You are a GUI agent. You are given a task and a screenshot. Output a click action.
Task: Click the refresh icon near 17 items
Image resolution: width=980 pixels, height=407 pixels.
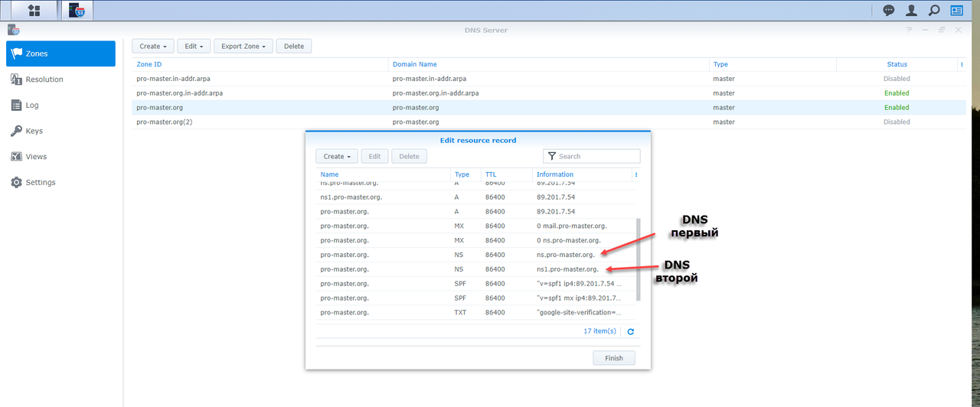tap(631, 331)
